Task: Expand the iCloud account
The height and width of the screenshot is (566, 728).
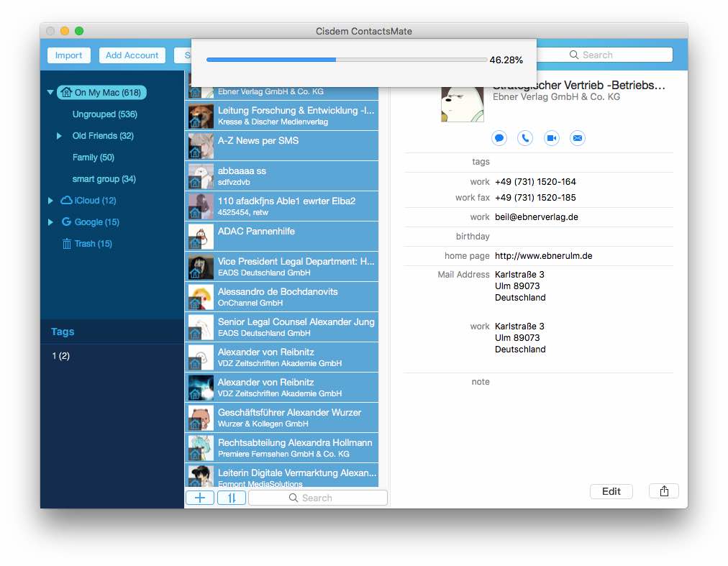Action: [x=50, y=201]
